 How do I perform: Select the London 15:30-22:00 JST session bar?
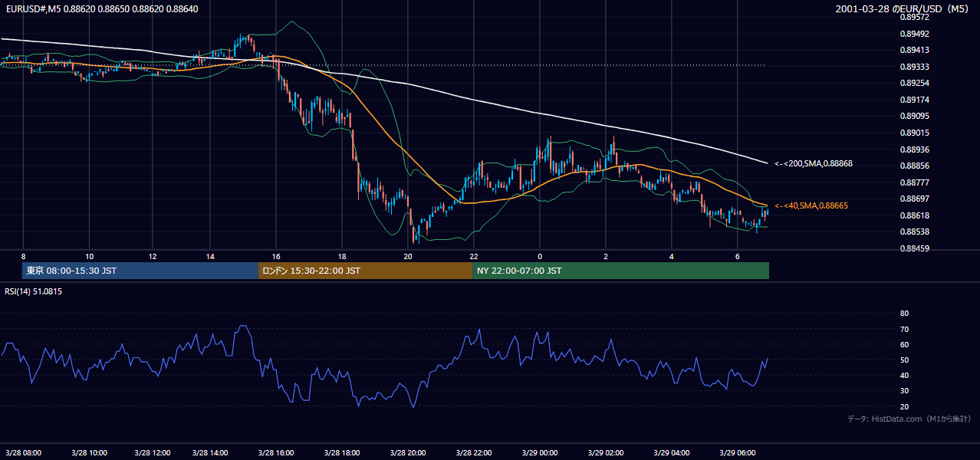pos(365,271)
